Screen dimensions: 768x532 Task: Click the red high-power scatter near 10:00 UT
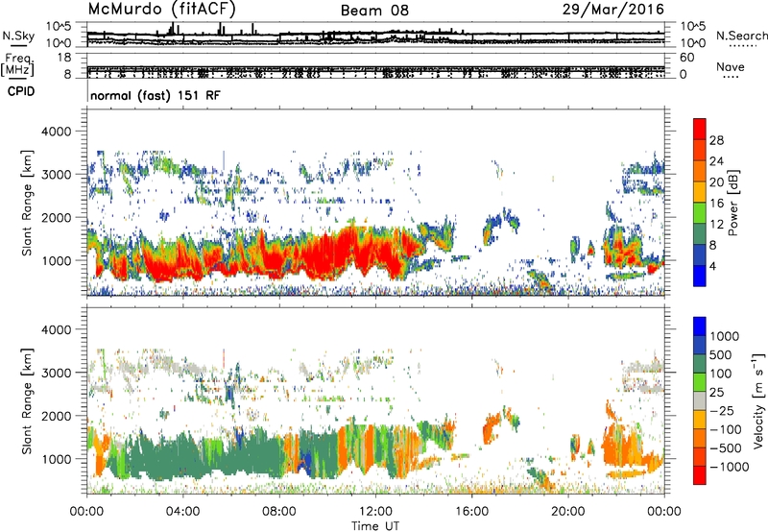point(325,254)
